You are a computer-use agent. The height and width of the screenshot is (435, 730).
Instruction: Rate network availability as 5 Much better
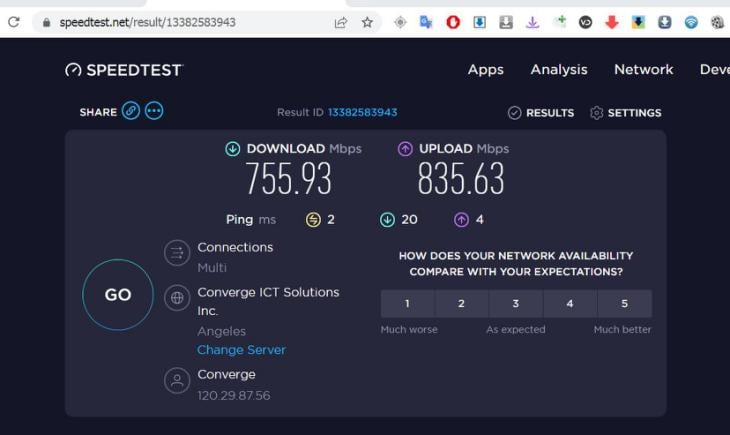[x=625, y=304]
